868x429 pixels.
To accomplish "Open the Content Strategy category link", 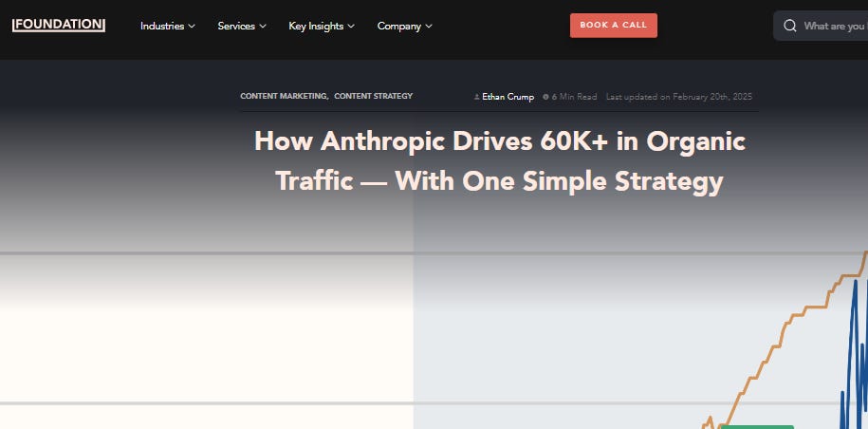I will [x=373, y=96].
